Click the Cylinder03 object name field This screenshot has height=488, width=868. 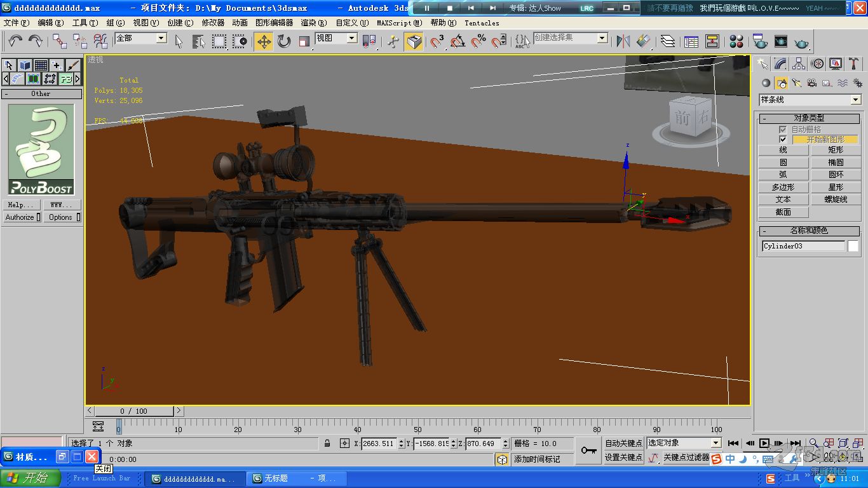coord(803,246)
